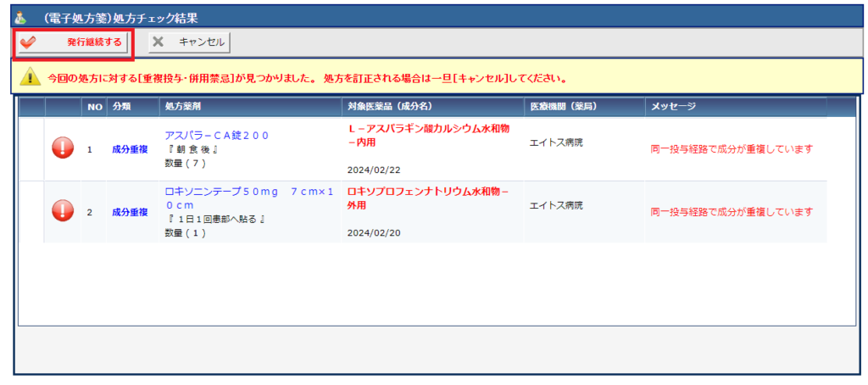Click the date 2024/02/22
This screenshot has height=385, width=868.
(374, 170)
